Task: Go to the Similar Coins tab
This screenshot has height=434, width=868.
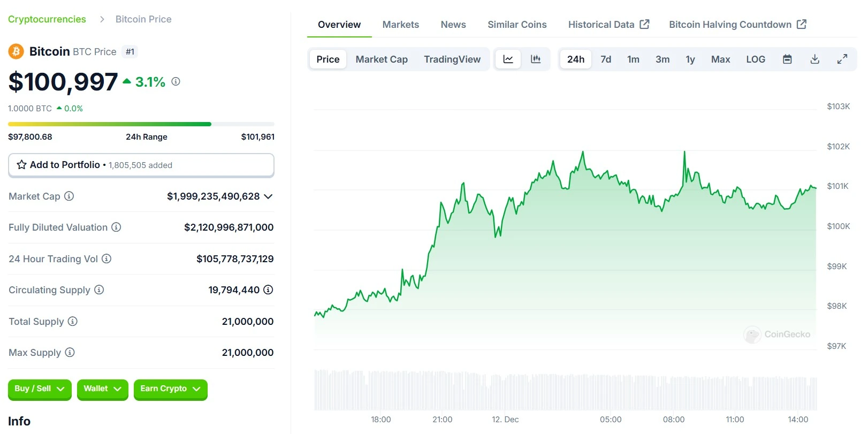Action: [517, 25]
